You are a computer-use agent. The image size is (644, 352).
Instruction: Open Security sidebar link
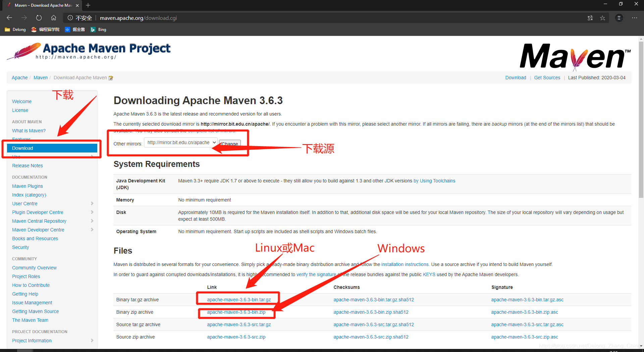coord(20,247)
